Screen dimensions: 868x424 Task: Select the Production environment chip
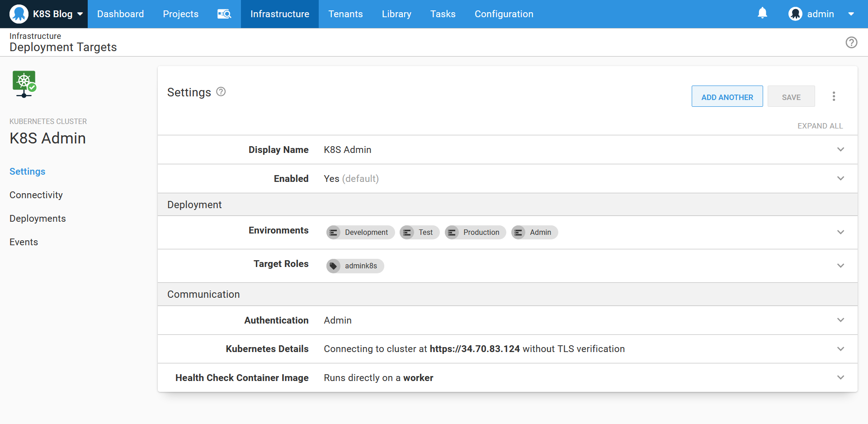coord(475,233)
